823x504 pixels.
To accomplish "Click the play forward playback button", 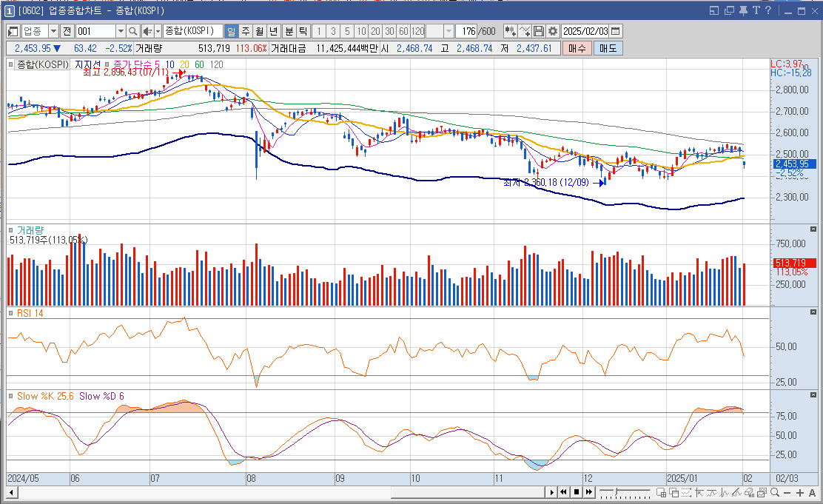I will pos(552,492).
